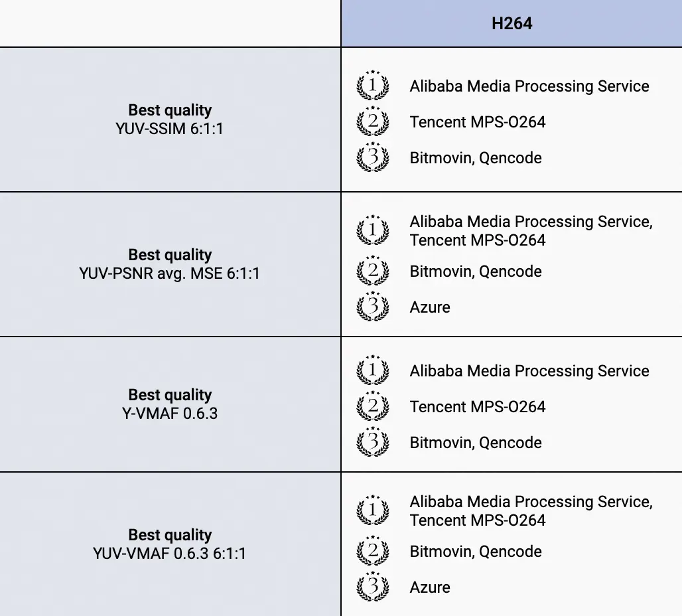Click Alibaba Media Processing Service in the Y-VMAF 0.6.3 row
Viewport: 682px width, 616px height.
[x=529, y=370]
